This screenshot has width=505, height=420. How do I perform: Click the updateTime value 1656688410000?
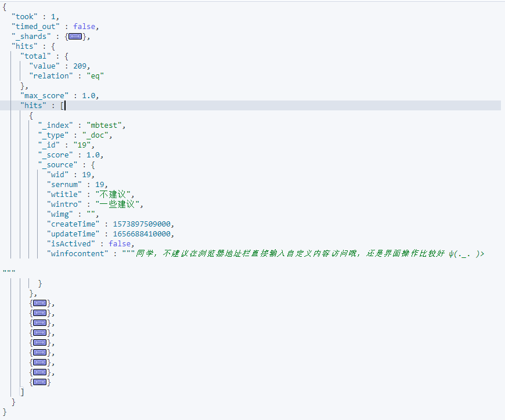[x=138, y=234]
